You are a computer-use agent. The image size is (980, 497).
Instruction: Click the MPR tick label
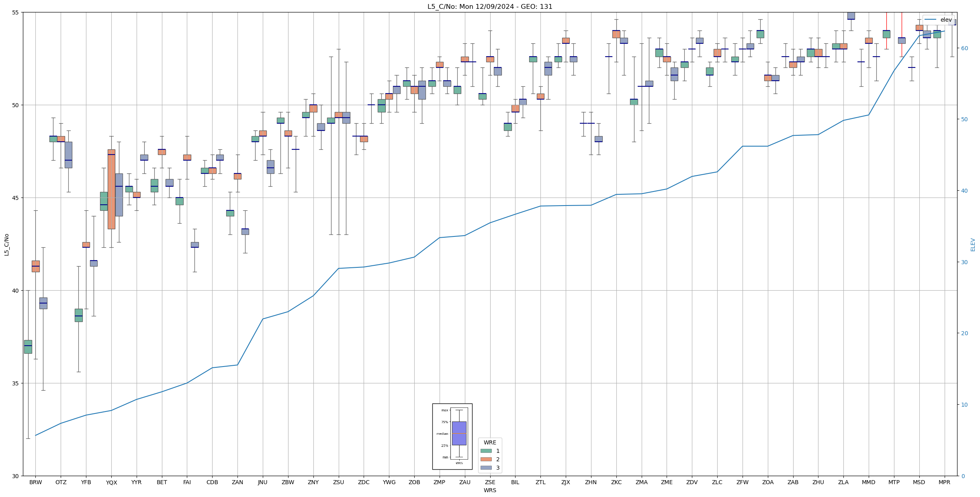pyautogui.click(x=944, y=482)
